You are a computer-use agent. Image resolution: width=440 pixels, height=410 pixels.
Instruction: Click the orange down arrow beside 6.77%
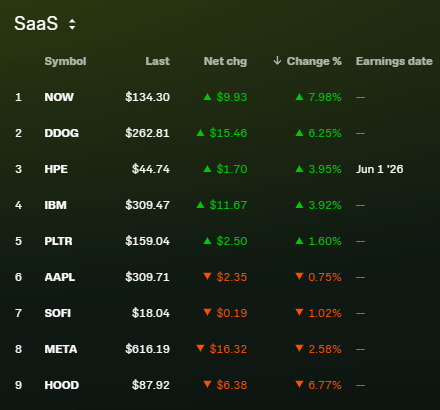(299, 384)
